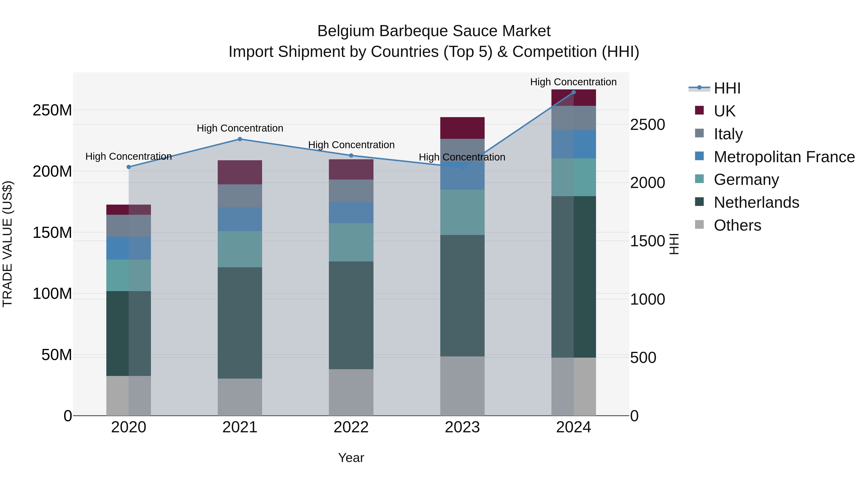This screenshot has height=488, width=868.
Task: Click the 2500 HHI axis tick label
Action: [x=648, y=125]
